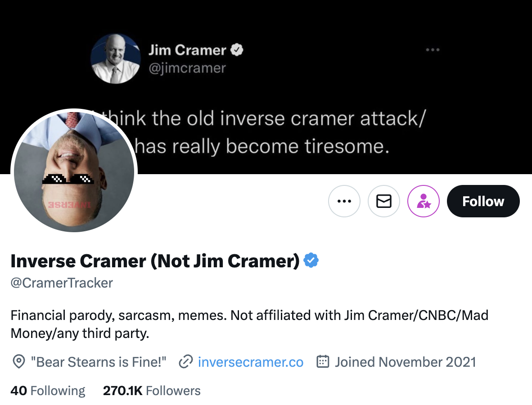Screen dimensions: 532x405
Task: Click the white verified badge next to Jim Cramer
Action: click(237, 49)
